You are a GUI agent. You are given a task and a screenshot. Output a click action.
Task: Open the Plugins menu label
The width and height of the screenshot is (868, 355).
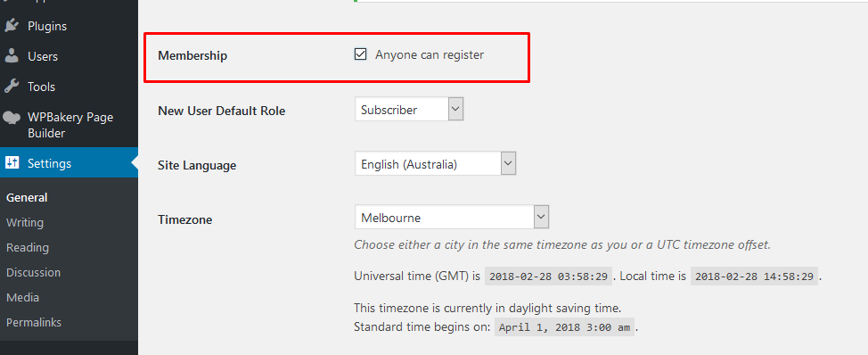(47, 26)
